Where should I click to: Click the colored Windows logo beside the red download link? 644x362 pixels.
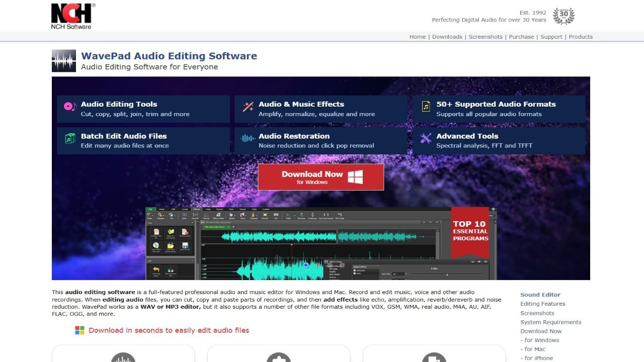pyautogui.click(x=79, y=330)
